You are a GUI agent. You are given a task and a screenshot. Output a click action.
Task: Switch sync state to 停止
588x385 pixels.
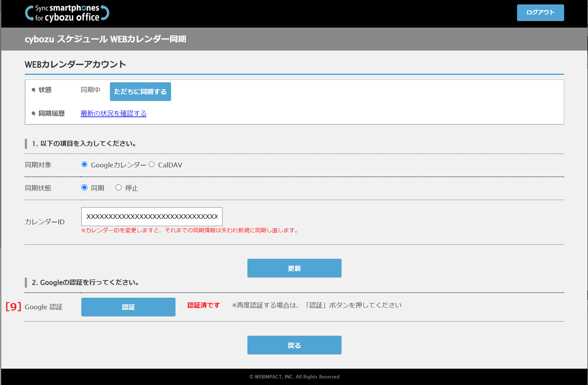[x=119, y=188]
